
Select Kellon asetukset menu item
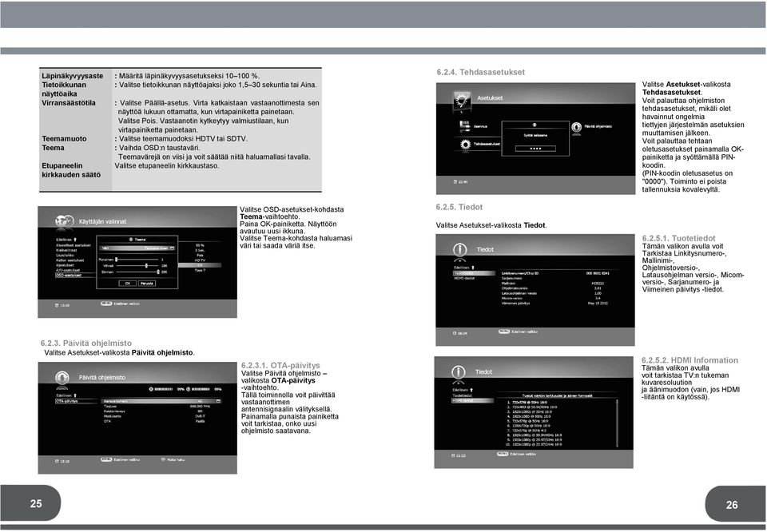70,260
